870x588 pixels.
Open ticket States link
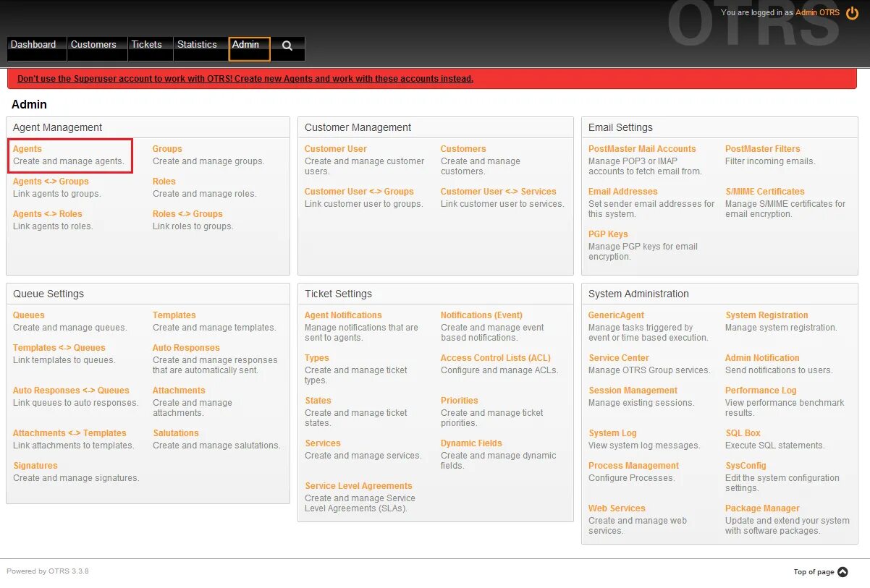[318, 401]
